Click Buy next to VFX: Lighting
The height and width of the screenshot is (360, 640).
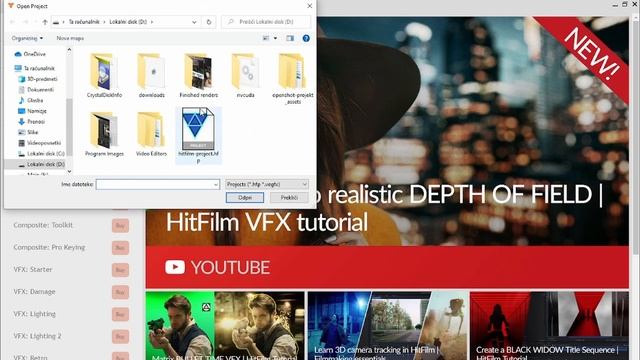point(120,314)
